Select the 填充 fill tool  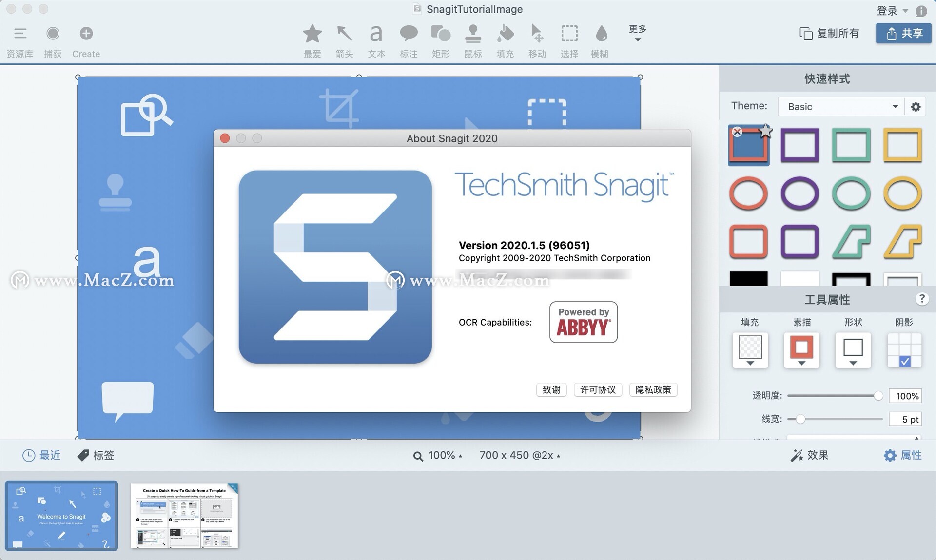(x=505, y=42)
